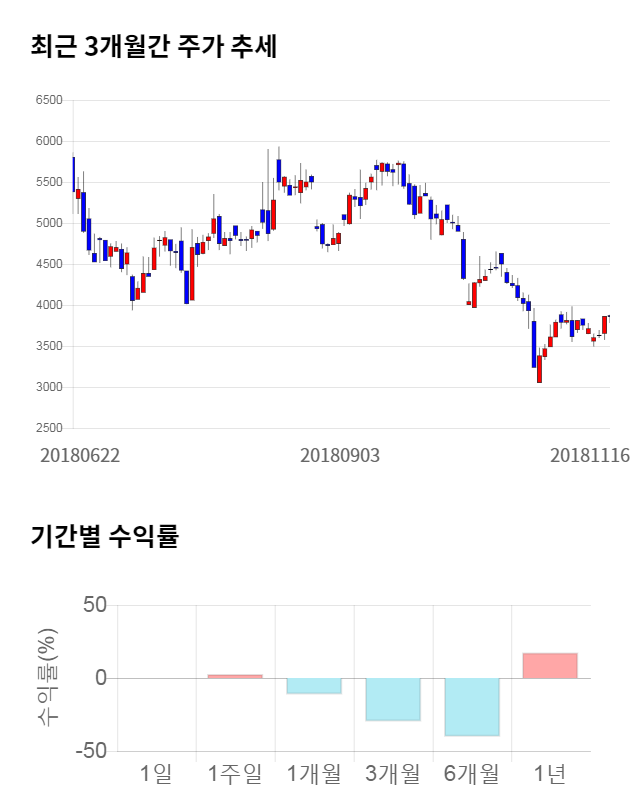The height and width of the screenshot is (810, 640).
Task: Click the '수익률(%)' vertical axis title
Action: point(47,678)
